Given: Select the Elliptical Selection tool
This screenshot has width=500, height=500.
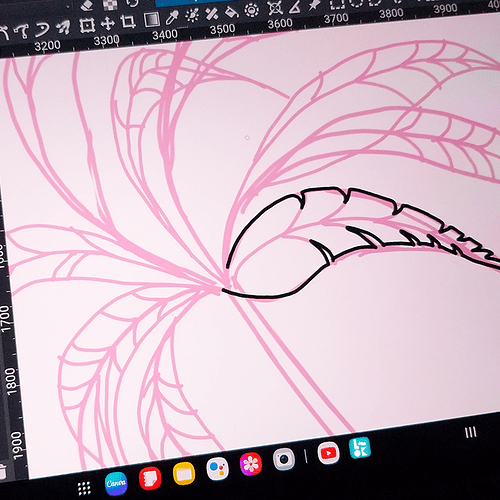Looking at the screenshot, I should coord(357,3).
